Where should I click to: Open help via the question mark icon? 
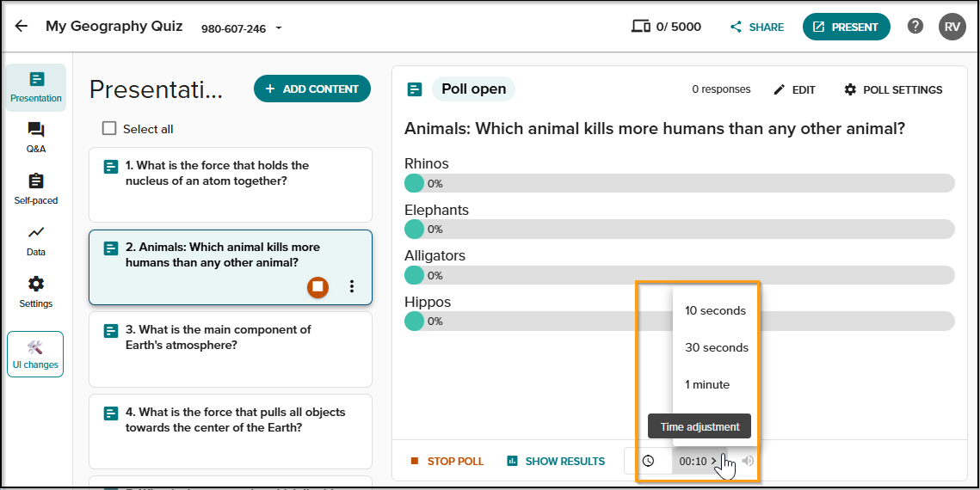[915, 26]
